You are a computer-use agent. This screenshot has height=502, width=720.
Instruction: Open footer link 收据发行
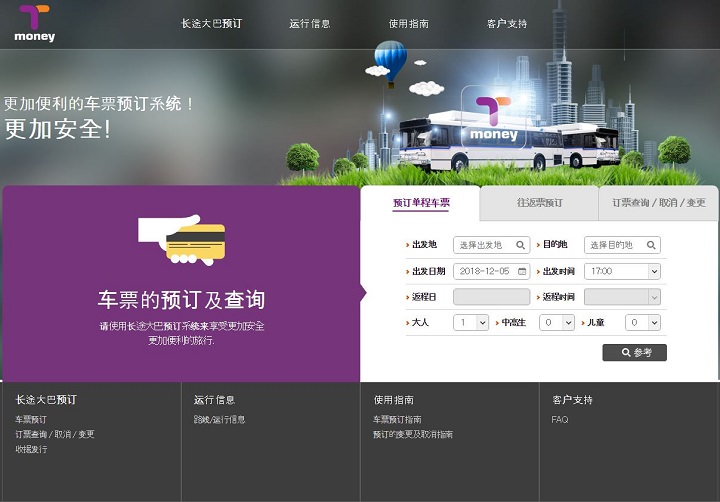tap(31, 449)
